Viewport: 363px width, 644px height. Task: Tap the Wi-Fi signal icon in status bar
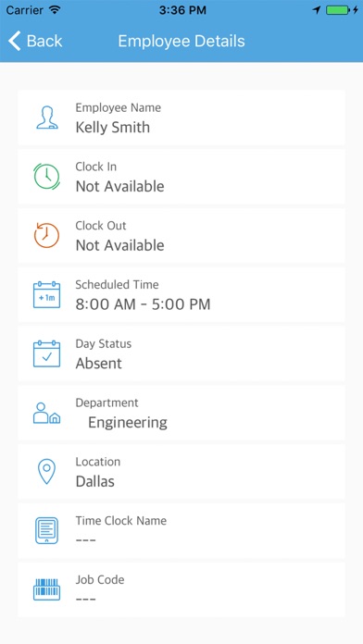55,10
